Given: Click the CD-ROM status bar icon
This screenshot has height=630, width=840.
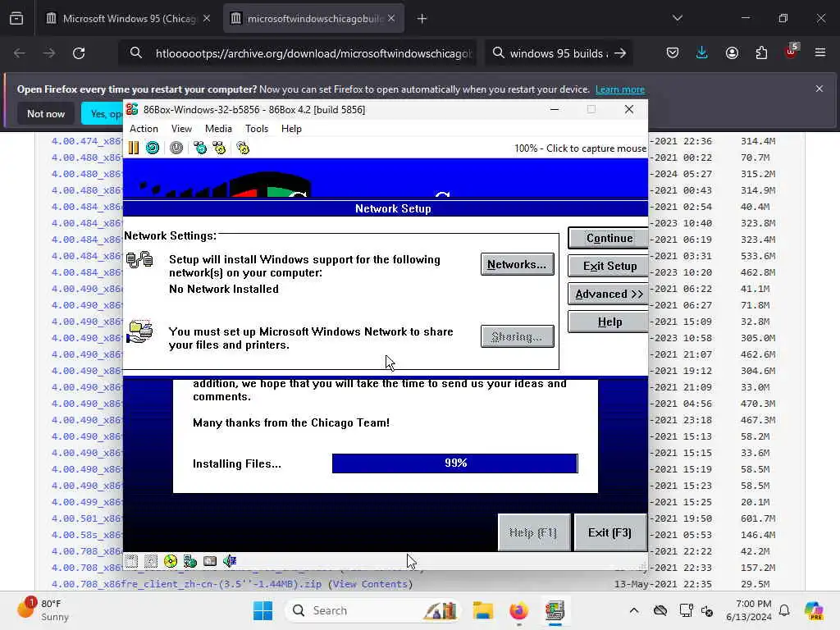Looking at the screenshot, I should [171, 561].
